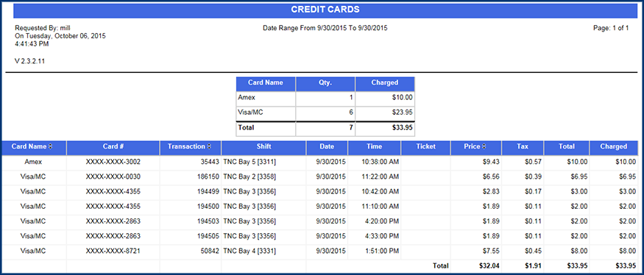
Task: Toggle sort icon beside Price header
Action: click(x=484, y=146)
